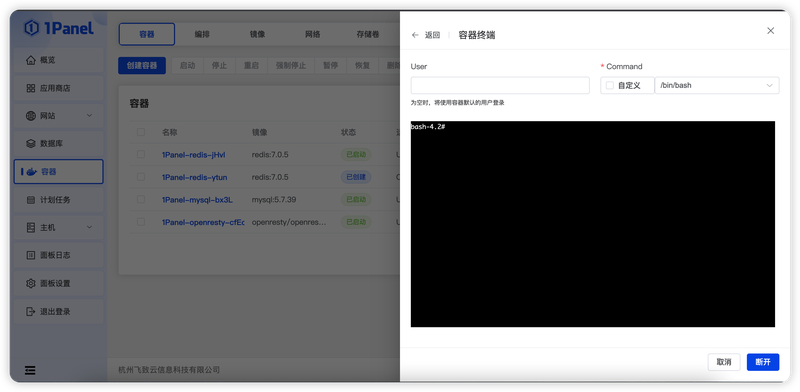
Task: Check the 1Panel-openresty row checkbox
Action: pyautogui.click(x=141, y=222)
